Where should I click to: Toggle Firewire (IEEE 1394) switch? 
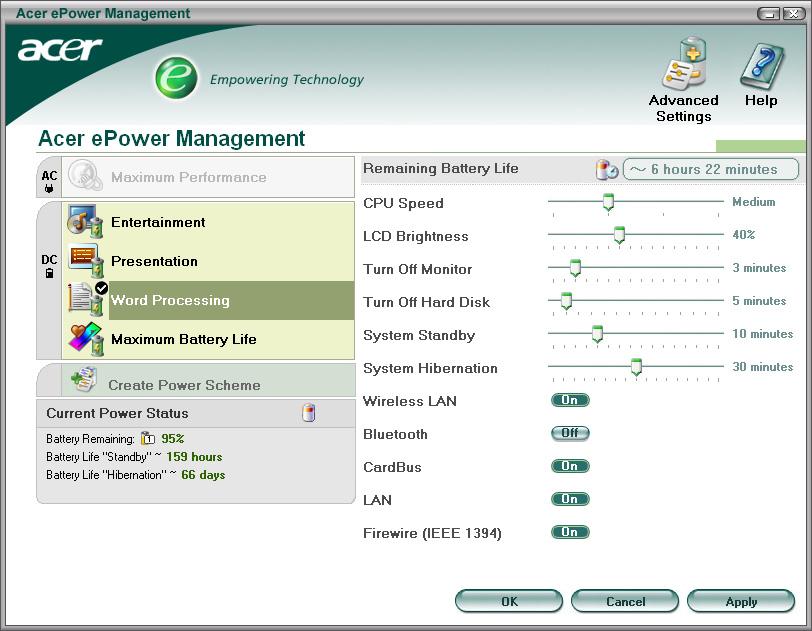point(570,532)
